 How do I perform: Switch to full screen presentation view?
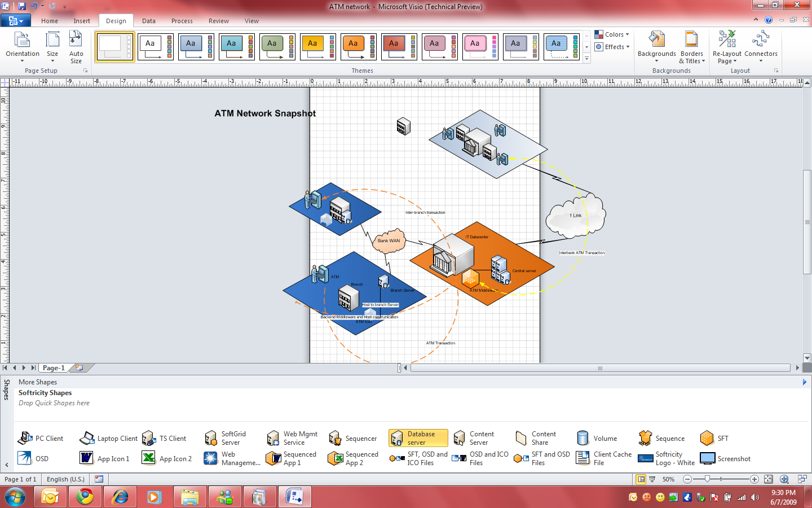click(652, 479)
